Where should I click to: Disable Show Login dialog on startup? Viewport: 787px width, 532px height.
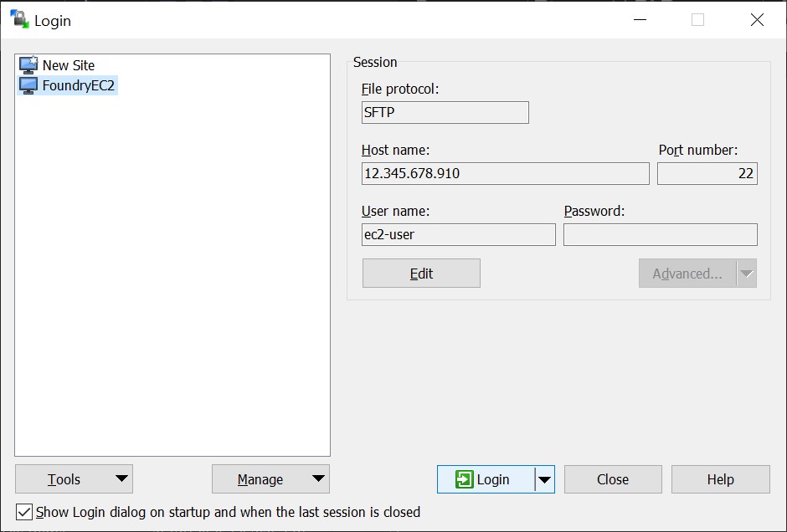pyautogui.click(x=24, y=512)
